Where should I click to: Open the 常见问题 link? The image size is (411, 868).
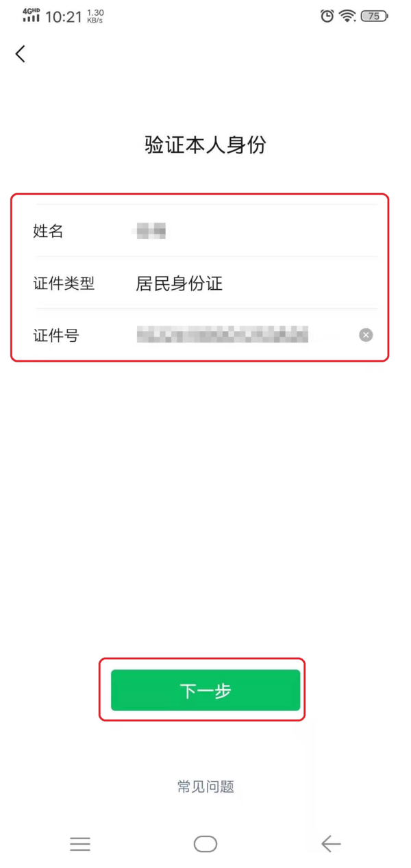click(x=206, y=786)
